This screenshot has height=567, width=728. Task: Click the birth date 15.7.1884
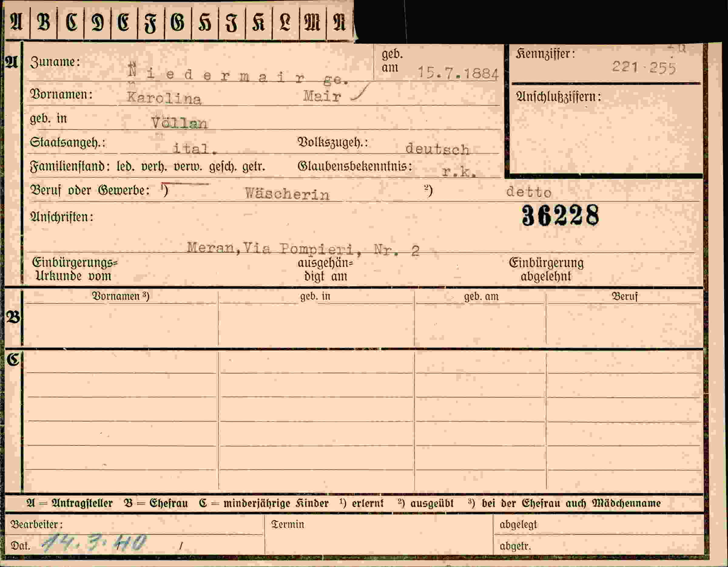coord(458,73)
